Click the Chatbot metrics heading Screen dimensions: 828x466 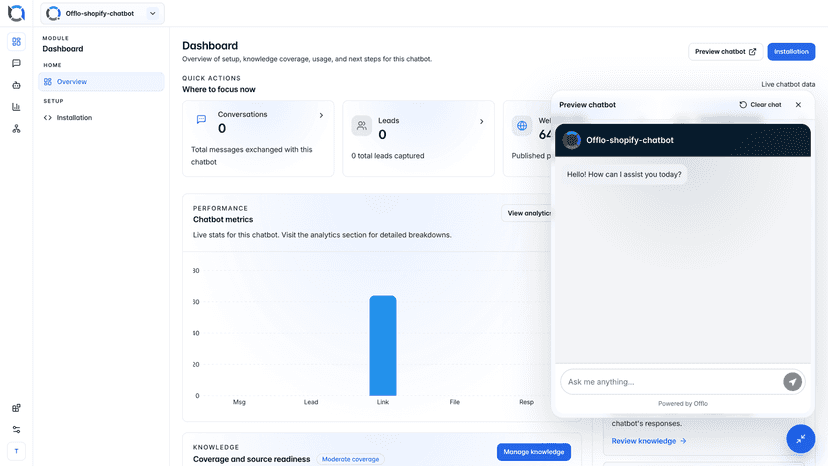point(223,220)
